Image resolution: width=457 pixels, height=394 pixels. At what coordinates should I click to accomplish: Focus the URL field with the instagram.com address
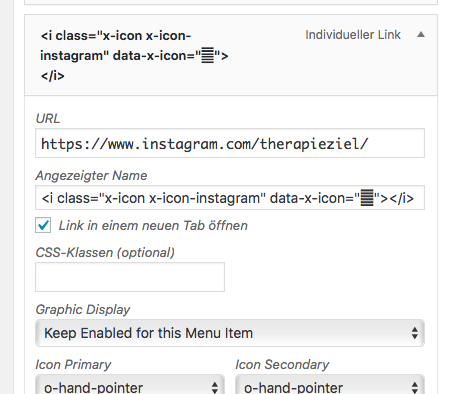[x=230, y=143]
